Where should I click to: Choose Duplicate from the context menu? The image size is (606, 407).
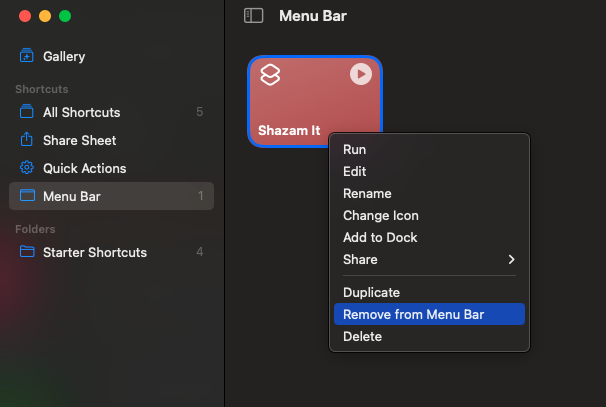click(429, 293)
